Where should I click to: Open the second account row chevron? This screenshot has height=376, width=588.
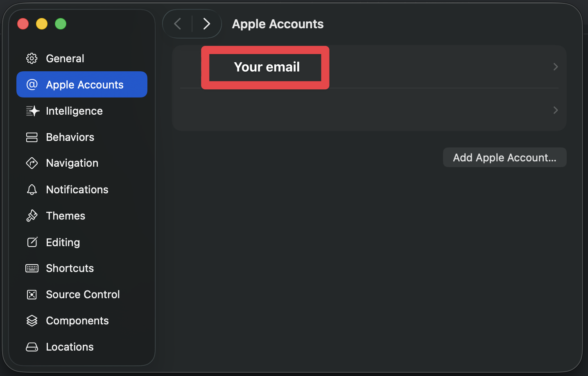point(555,110)
